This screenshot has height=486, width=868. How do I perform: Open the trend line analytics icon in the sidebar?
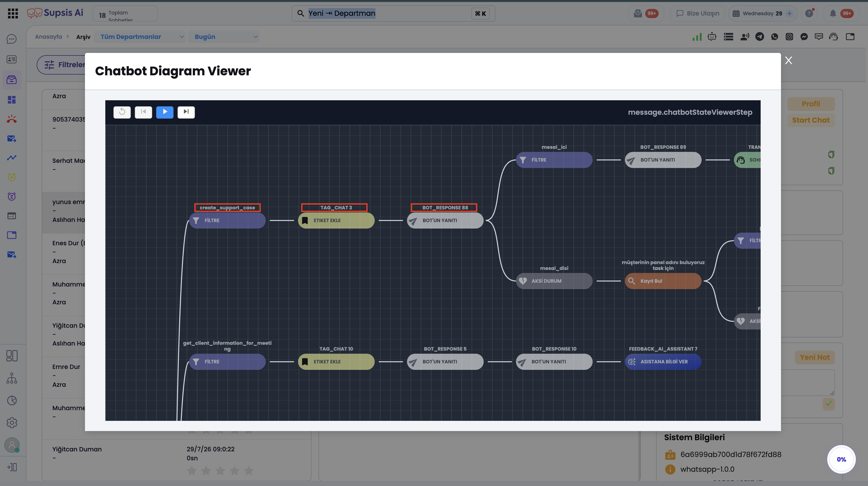click(x=12, y=158)
